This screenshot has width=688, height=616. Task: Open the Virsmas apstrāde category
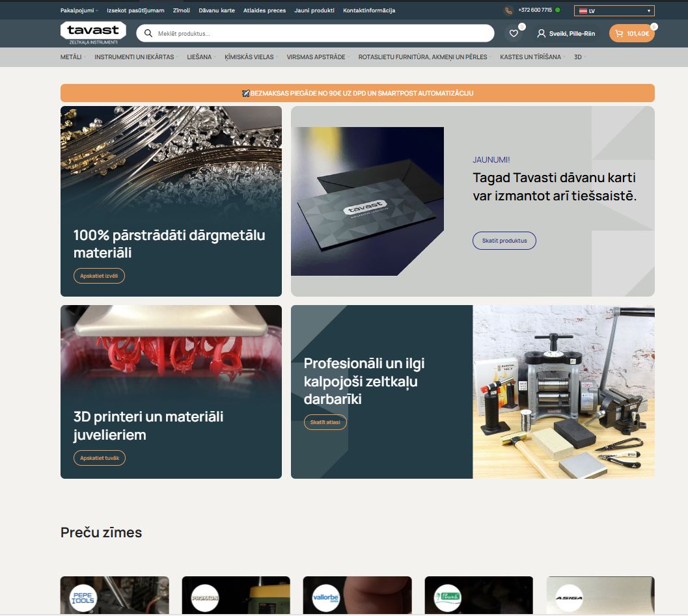click(x=317, y=57)
